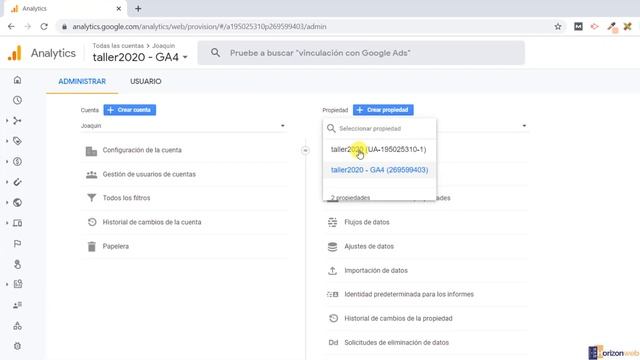This screenshot has width=640, height=360.
Task: Expand the Demographics section arrow in the sidebar
Action: 7,202
